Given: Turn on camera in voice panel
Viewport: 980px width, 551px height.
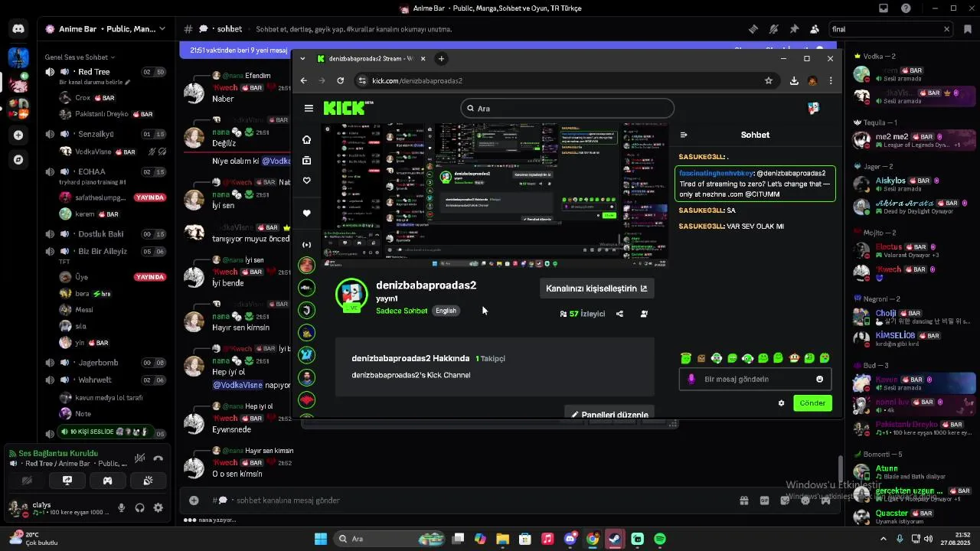Looking at the screenshot, I should 27,481.
